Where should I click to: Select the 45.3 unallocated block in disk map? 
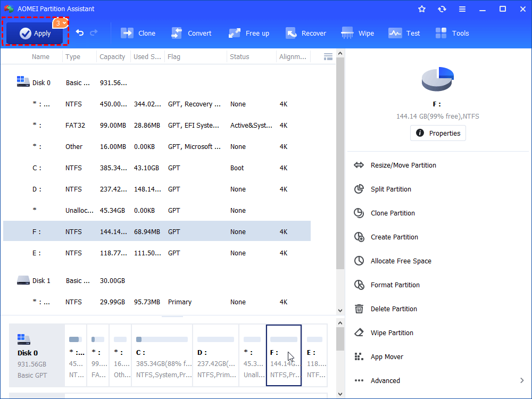click(x=252, y=355)
